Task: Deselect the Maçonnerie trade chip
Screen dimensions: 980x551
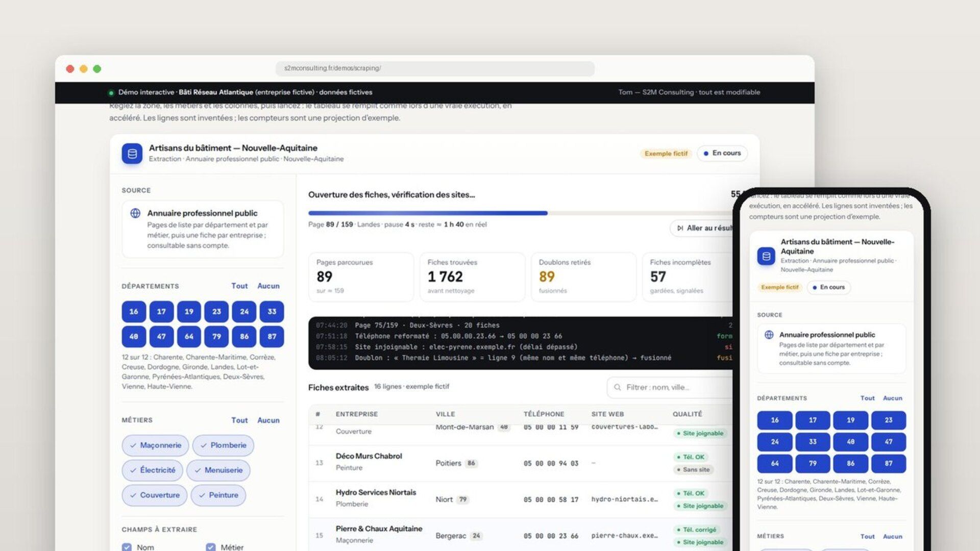Action: tap(155, 445)
